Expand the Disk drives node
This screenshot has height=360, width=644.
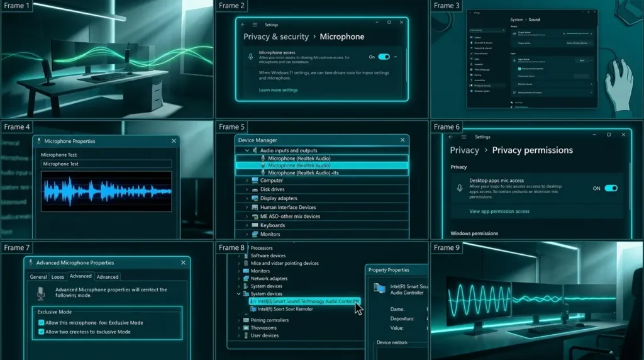247,189
